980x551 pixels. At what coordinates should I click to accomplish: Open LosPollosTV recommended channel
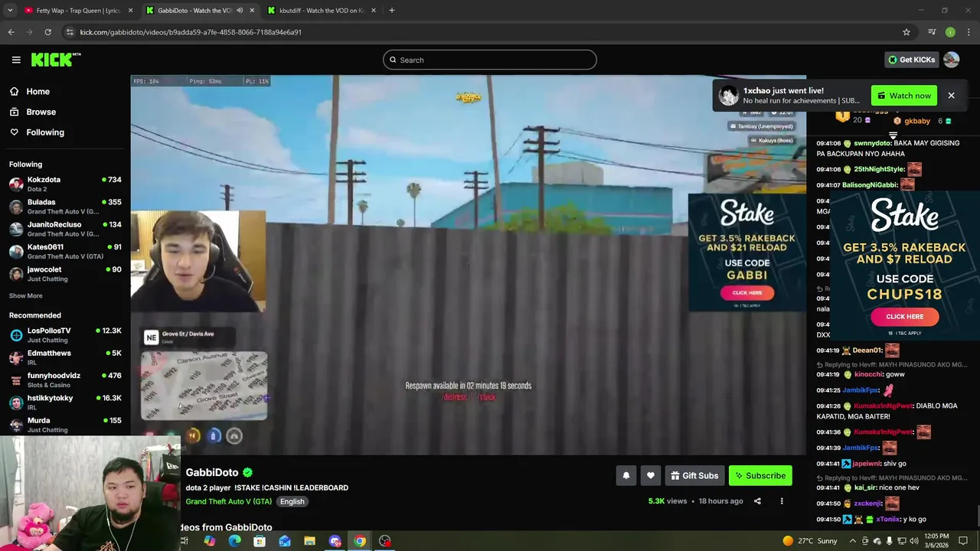pos(65,334)
